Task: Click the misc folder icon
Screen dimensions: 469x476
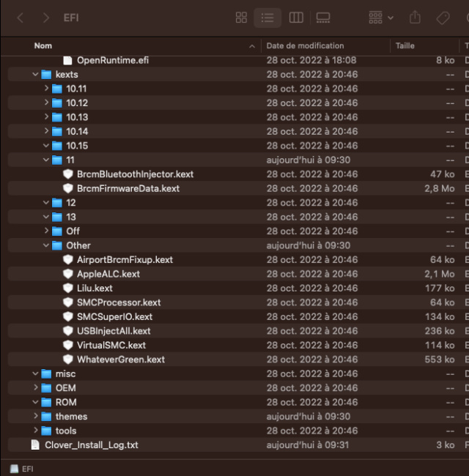Action: click(46, 373)
